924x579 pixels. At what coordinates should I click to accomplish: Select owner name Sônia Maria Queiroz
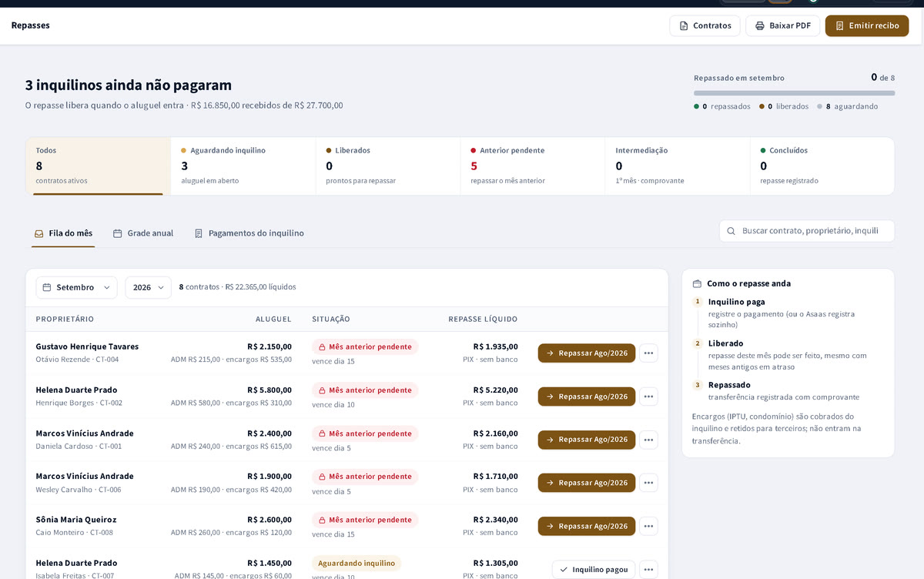(x=76, y=520)
